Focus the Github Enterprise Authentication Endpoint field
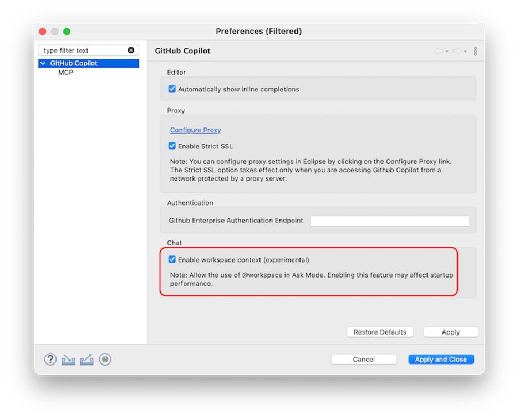 tap(390, 221)
